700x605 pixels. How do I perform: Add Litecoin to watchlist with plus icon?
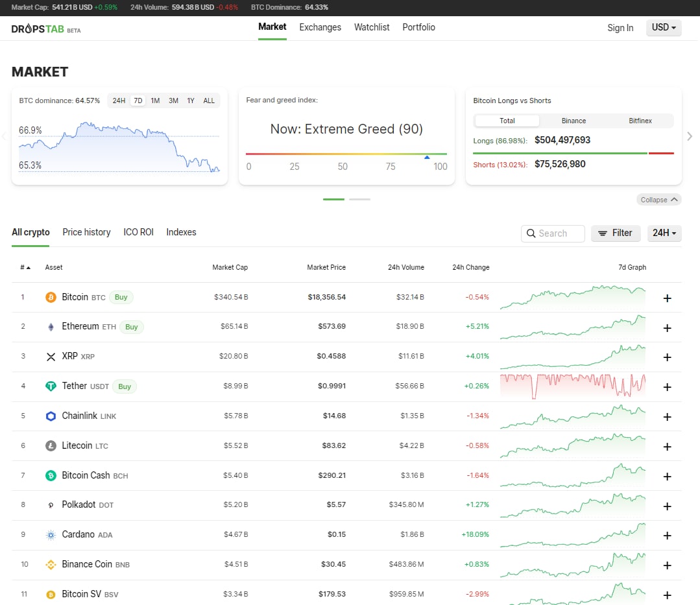(x=668, y=447)
